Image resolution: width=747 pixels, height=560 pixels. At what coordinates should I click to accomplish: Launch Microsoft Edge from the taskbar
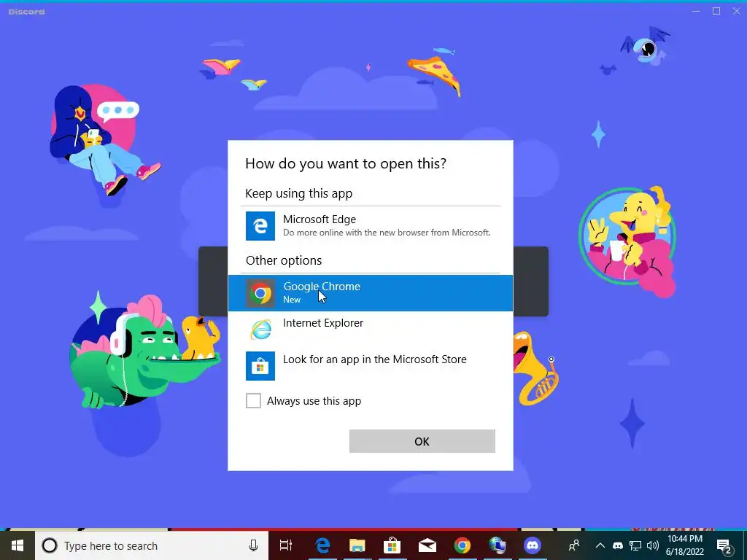pyautogui.click(x=322, y=545)
